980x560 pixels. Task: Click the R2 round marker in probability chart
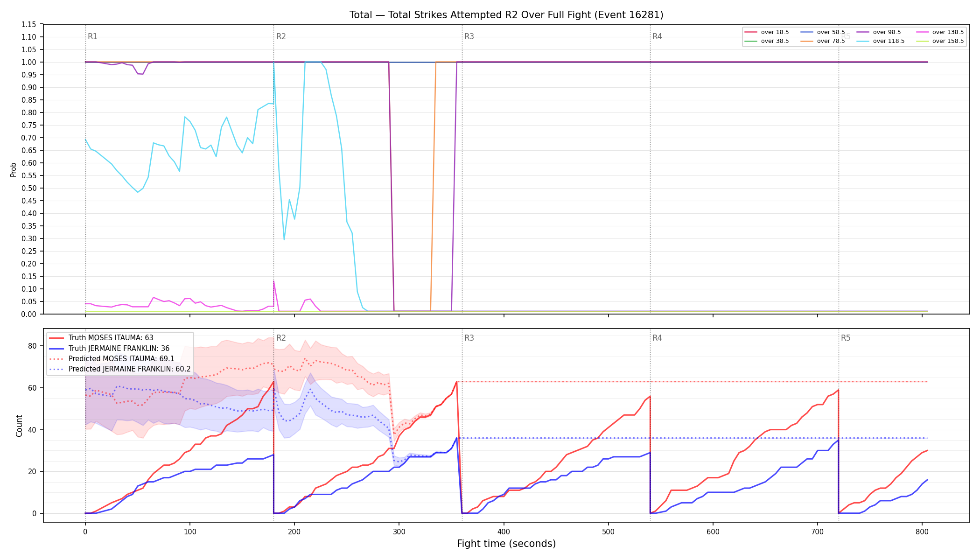click(x=281, y=36)
